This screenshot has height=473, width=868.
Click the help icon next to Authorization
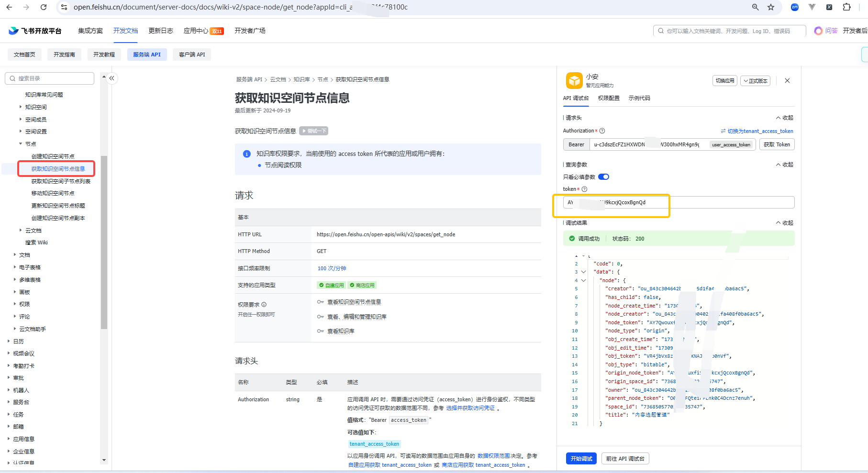click(602, 131)
